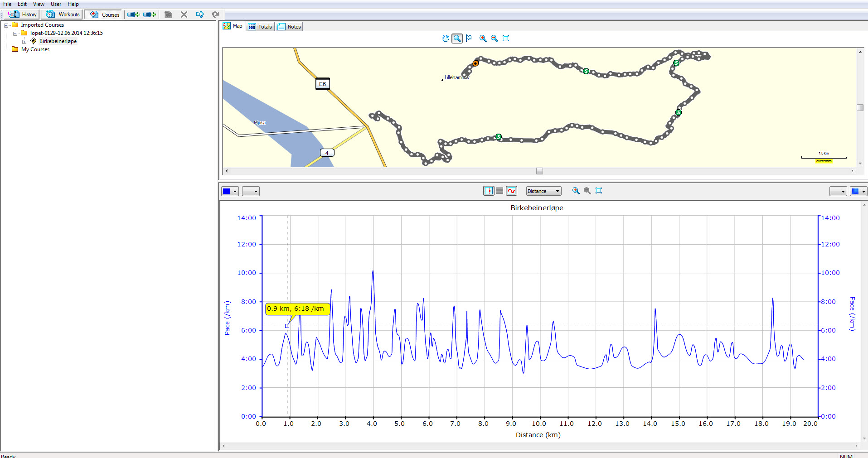Screen dimensions: 868x458
Task: Toggle the graph crosshair cursor button
Action: [488, 191]
